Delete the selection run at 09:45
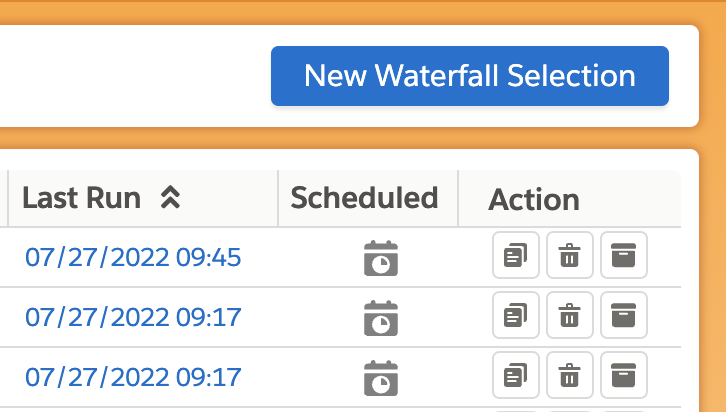Screen dimensions: 726x412 pos(570,256)
